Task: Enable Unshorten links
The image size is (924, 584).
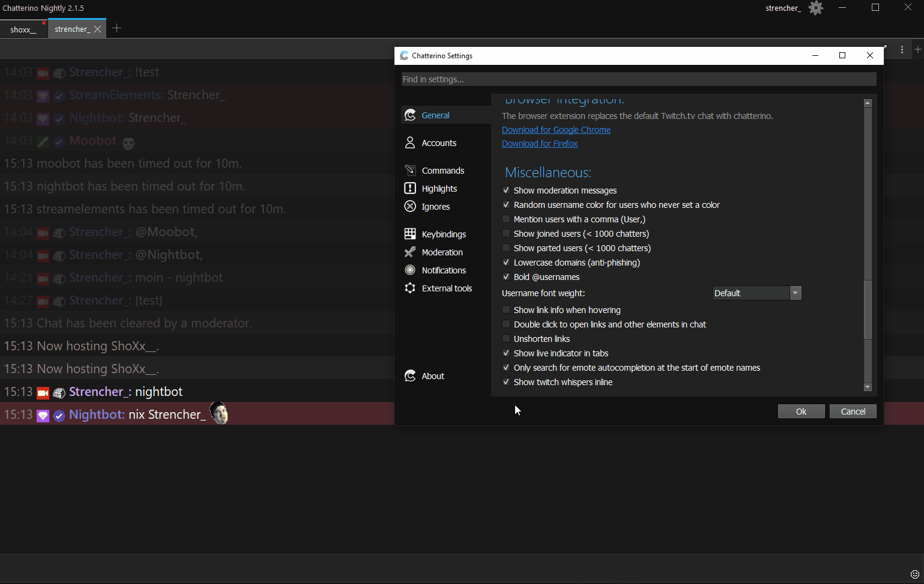Action: pyautogui.click(x=506, y=338)
